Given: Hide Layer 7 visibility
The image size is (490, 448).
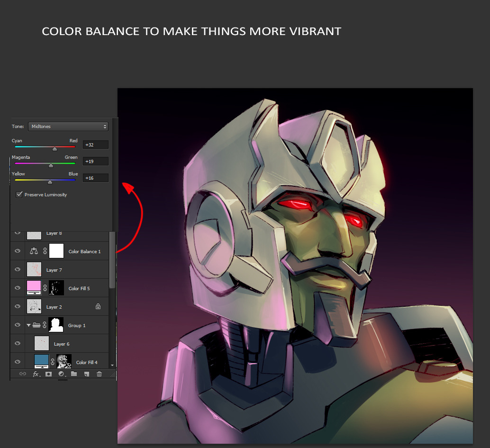Looking at the screenshot, I should pyautogui.click(x=18, y=269).
